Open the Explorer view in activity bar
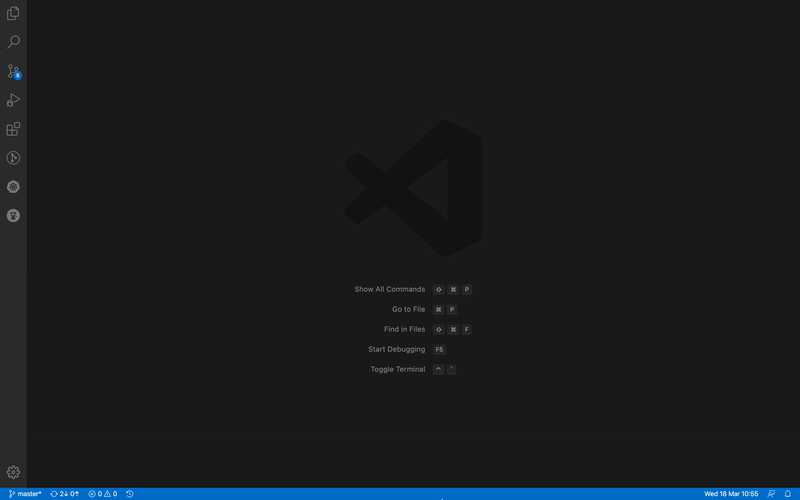 (x=13, y=13)
